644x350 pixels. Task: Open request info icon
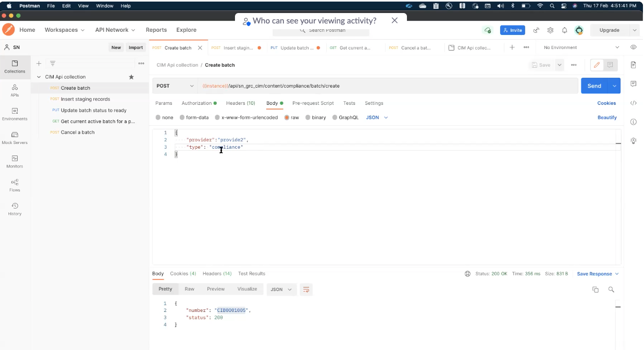click(634, 122)
